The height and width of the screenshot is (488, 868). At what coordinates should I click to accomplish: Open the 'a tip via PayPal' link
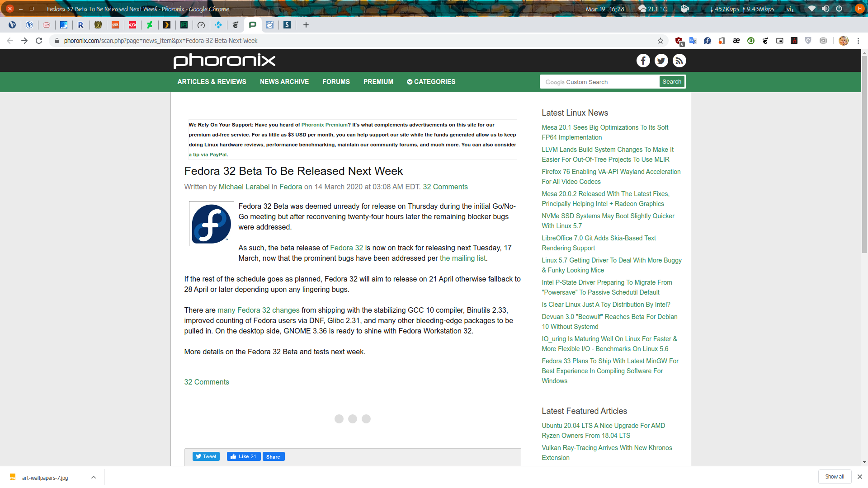click(208, 155)
